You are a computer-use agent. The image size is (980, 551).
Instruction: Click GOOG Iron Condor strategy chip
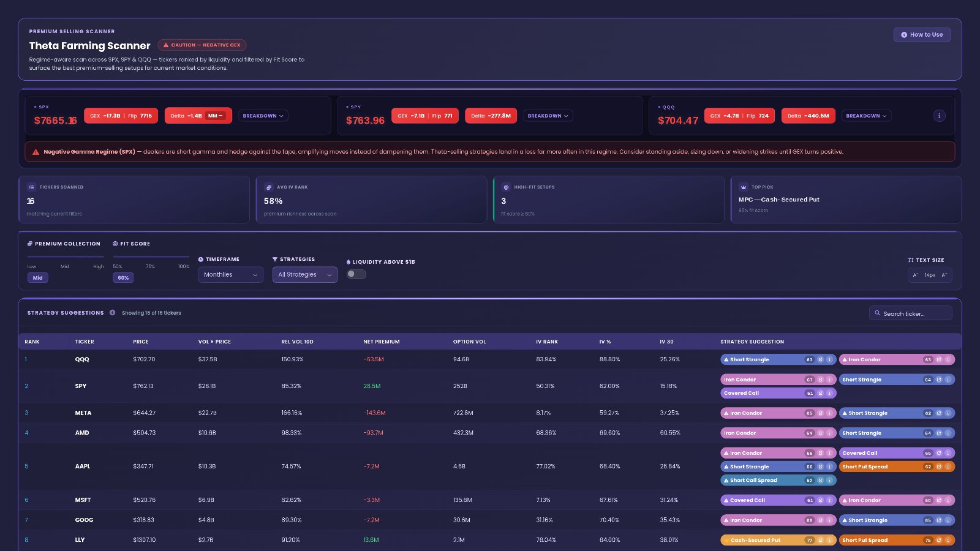pyautogui.click(x=778, y=520)
